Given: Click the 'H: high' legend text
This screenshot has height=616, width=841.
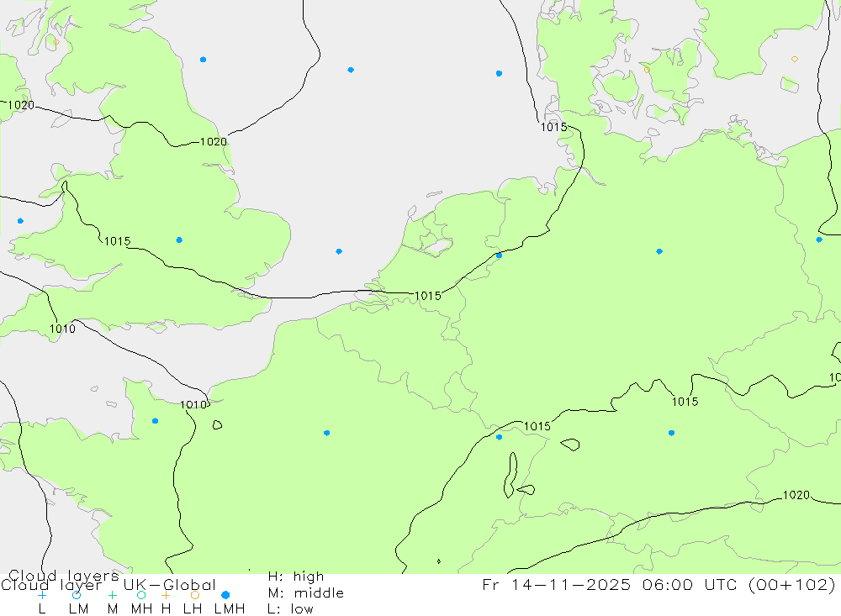Looking at the screenshot, I should pyautogui.click(x=295, y=577).
